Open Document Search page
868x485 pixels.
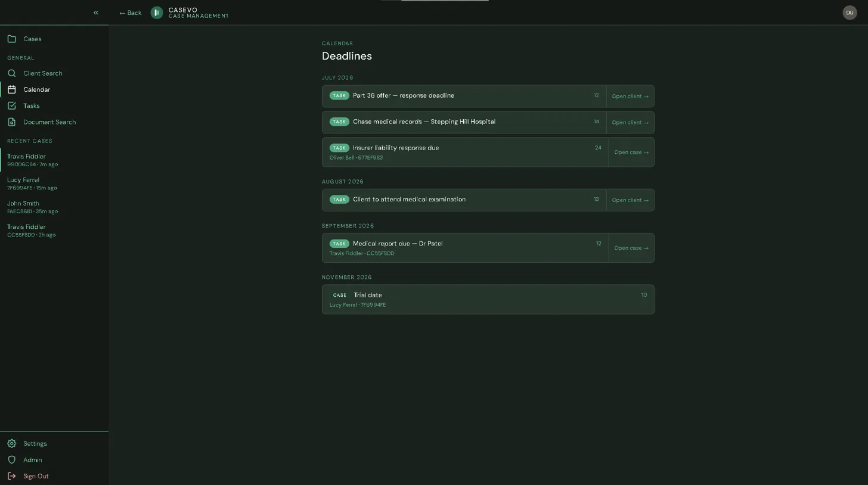54,122
